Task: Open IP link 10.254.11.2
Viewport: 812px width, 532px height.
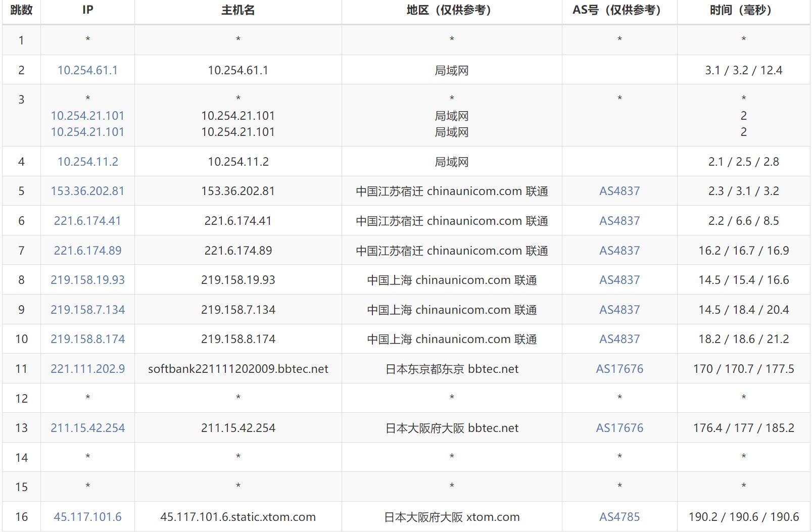Action: tap(87, 162)
